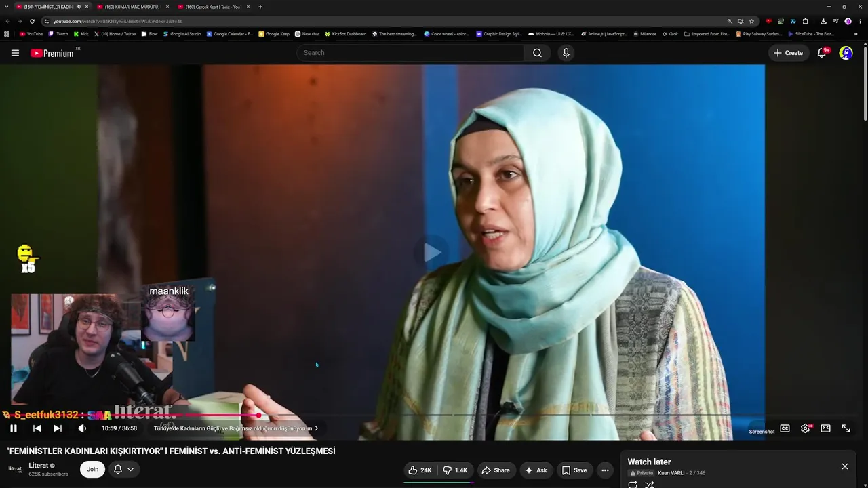Toggle loop playlist in Watch later
The image size is (868, 488).
coord(633,485)
